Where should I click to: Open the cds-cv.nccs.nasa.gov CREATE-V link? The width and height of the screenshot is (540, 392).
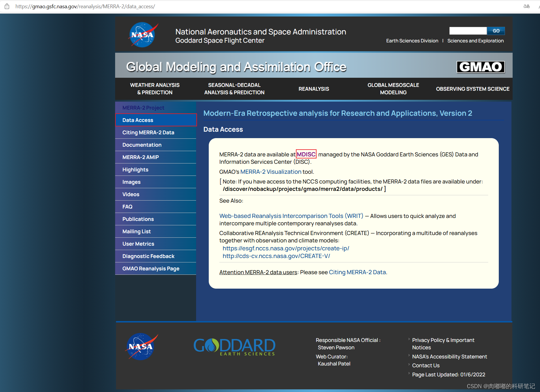point(276,256)
